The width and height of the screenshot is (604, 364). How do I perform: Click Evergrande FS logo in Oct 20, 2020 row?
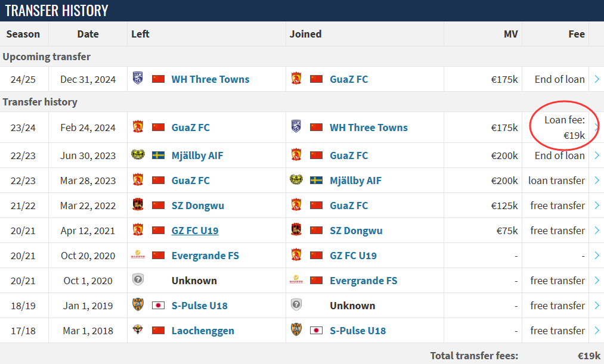[138, 255]
